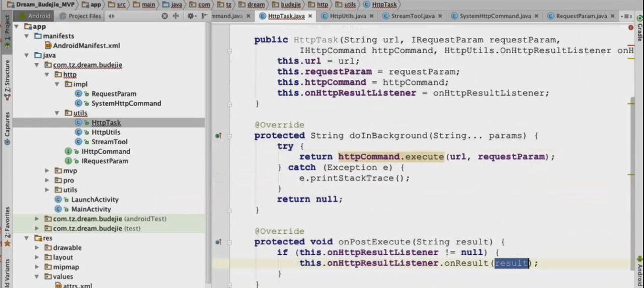The height and width of the screenshot is (288, 644).
Task: Open the Structure side tool window
Action: pyautogui.click(x=7, y=76)
